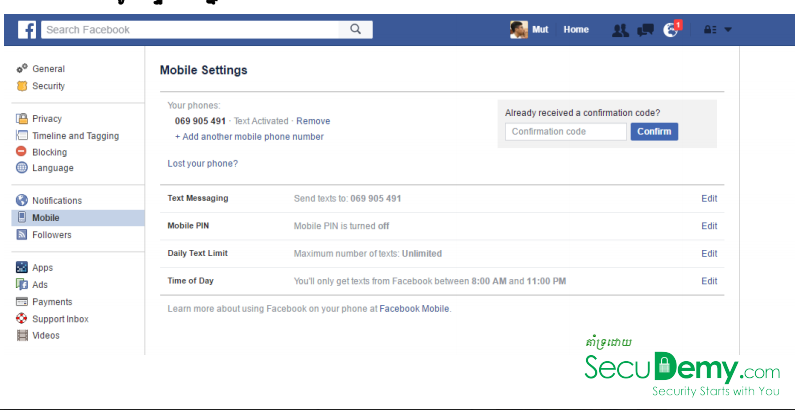795x410 pixels.
Task: Click the Search Facebook field
Action: [x=190, y=29]
